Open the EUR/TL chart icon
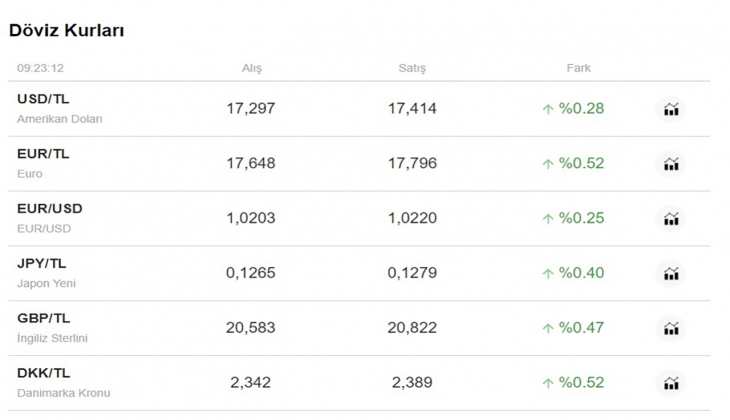This screenshot has height=420, width=730. (x=671, y=164)
